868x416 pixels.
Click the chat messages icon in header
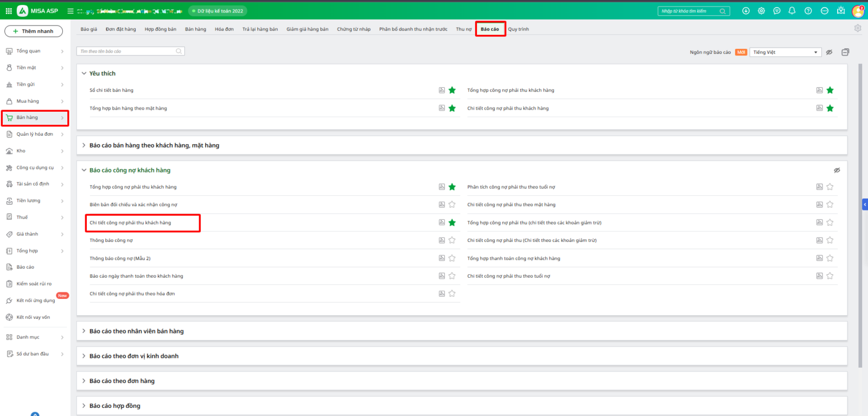pos(777,11)
